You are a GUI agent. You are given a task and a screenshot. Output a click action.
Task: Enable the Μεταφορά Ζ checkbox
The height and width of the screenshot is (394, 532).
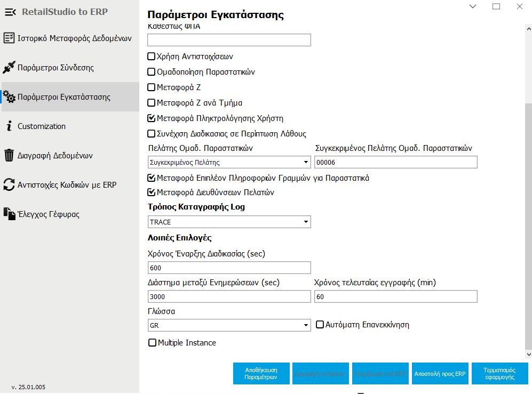coord(152,87)
